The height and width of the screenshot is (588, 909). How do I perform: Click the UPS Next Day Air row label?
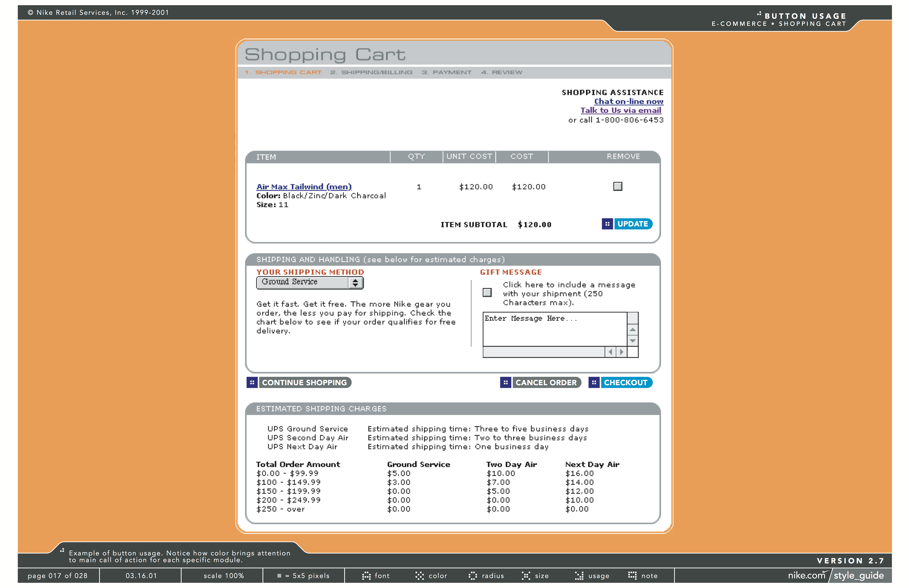tap(302, 447)
